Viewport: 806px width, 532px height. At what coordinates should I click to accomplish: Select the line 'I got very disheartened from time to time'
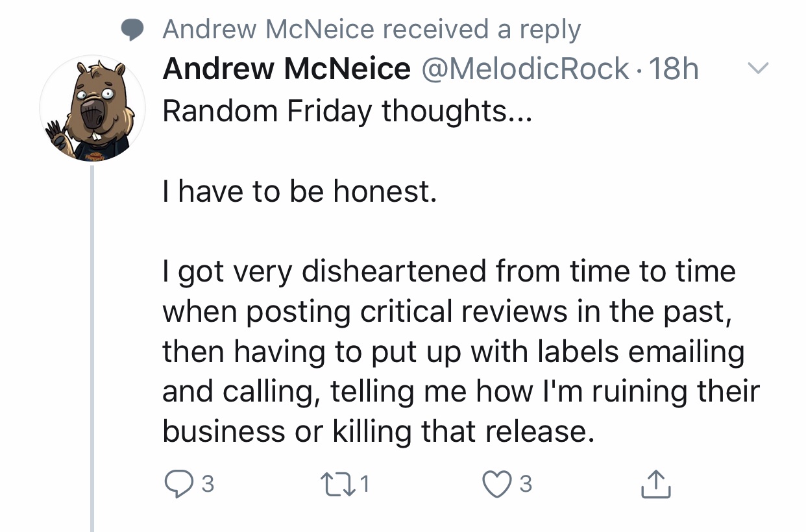(449, 272)
